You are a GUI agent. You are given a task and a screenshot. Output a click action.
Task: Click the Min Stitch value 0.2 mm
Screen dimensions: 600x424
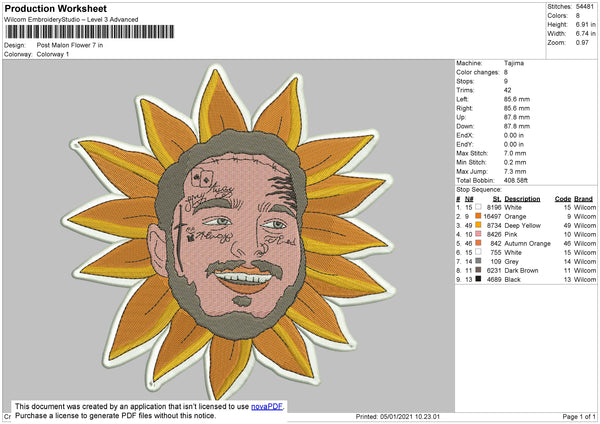(515, 162)
